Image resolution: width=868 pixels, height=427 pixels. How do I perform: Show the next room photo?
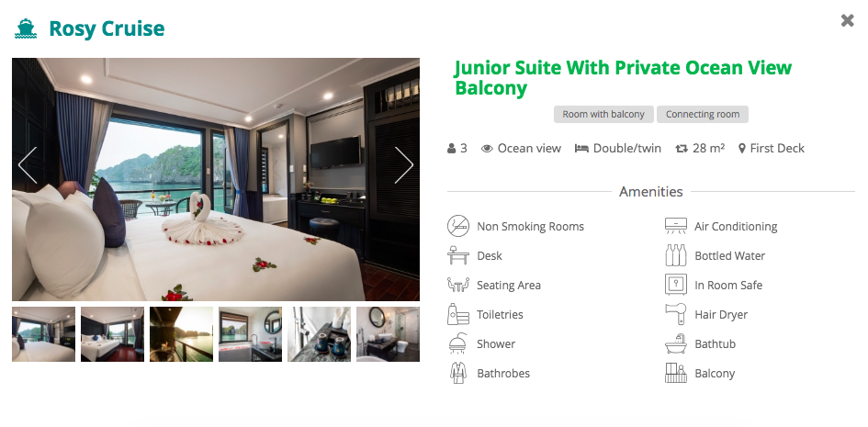403,164
